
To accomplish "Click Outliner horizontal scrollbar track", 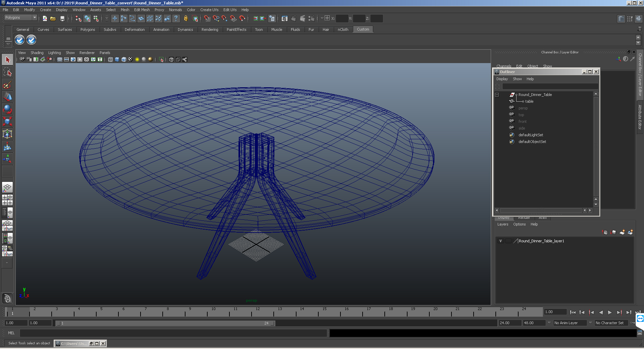I will tap(541, 210).
